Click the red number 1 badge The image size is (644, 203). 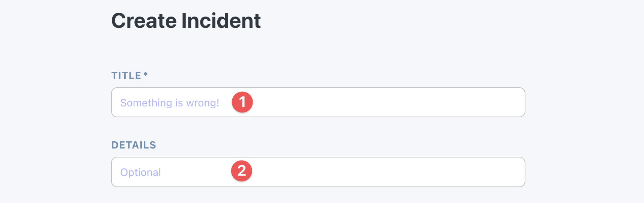242,102
